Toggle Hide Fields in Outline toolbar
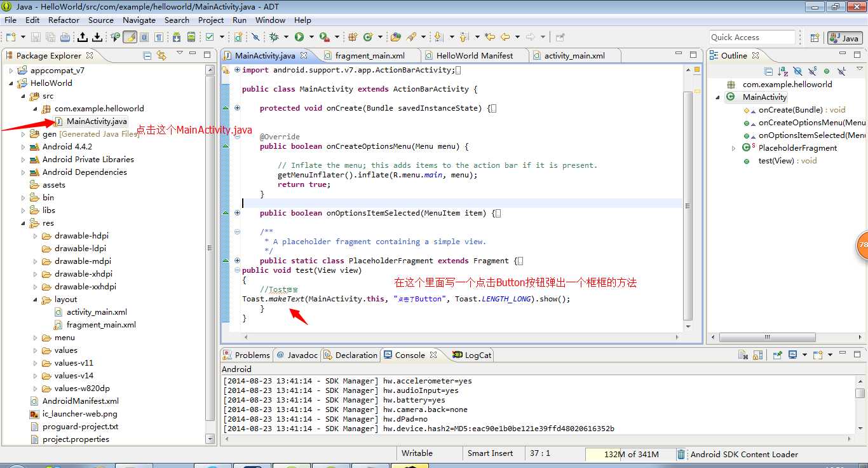 (x=798, y=71)
